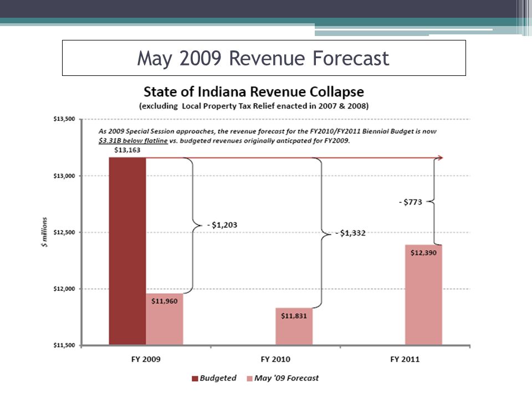This screenshot has height=399, width=532.
Task: Click the dark red Budgeted legend swatch
Action: click(x=195, y=378)
